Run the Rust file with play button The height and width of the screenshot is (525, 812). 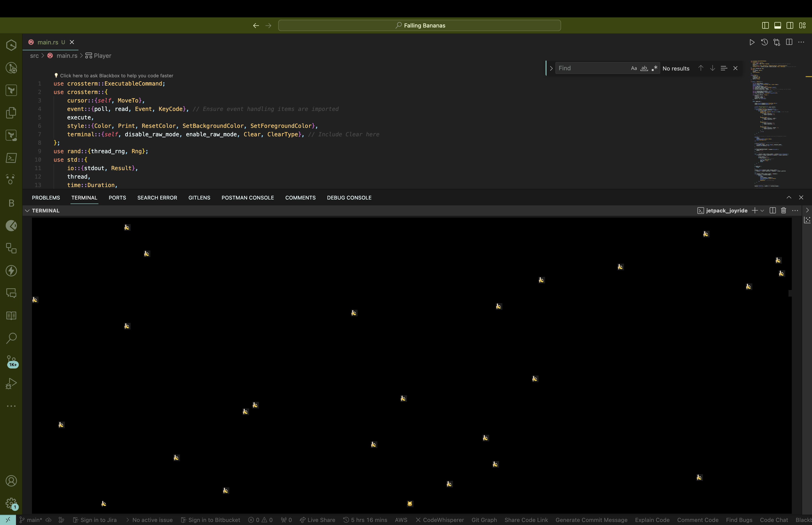(x=752, y=42)
